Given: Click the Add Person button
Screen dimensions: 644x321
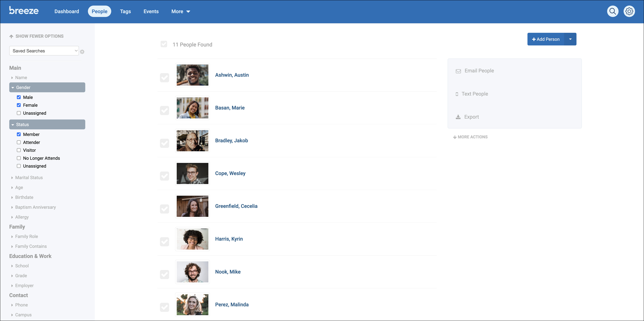Looking at the screenshot, I should click(545, 39).
